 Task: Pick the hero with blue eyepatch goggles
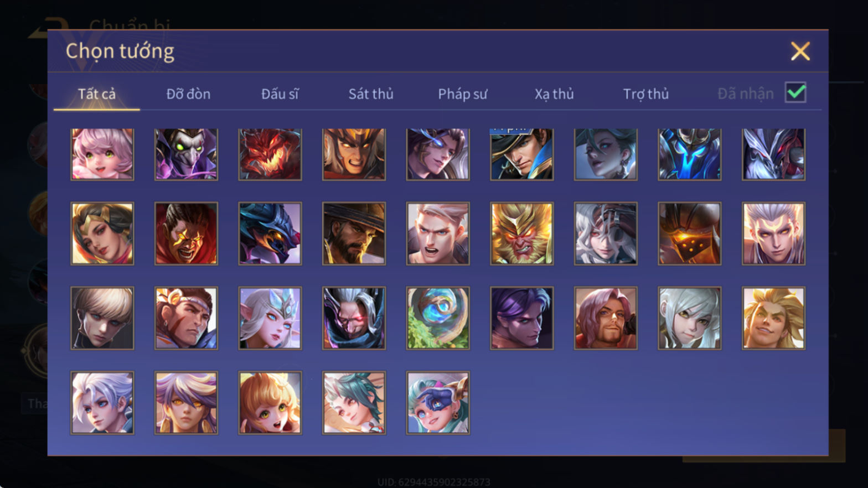click(x=438, y=402)
